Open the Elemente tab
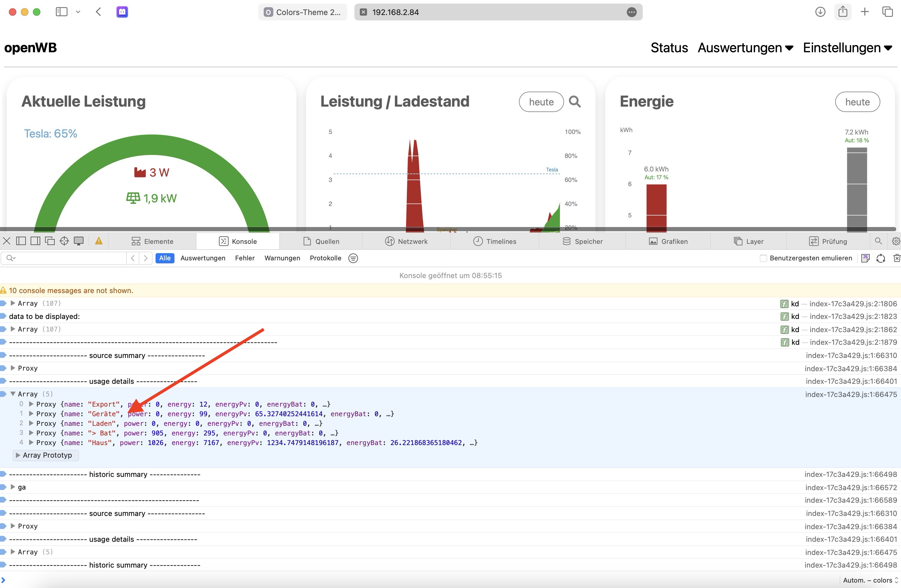The image size is (901, 588). pos(152,241)
